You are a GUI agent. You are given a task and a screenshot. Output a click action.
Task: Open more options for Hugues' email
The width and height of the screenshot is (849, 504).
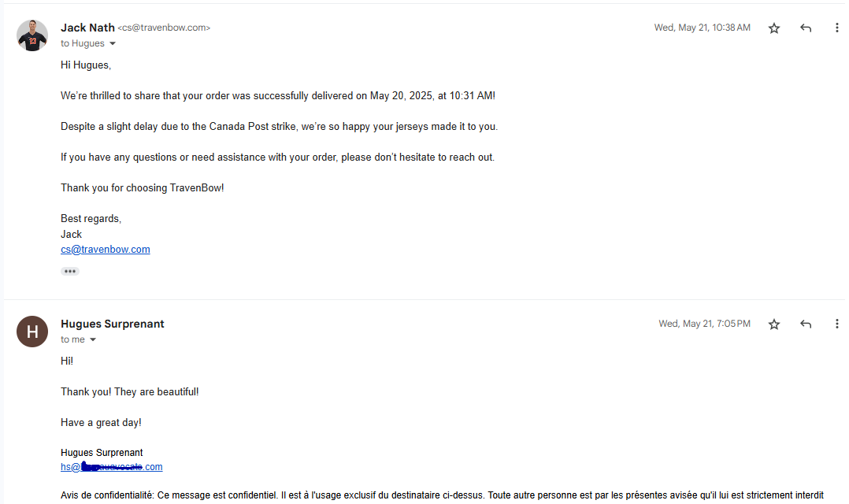click(x=836, y=324)
